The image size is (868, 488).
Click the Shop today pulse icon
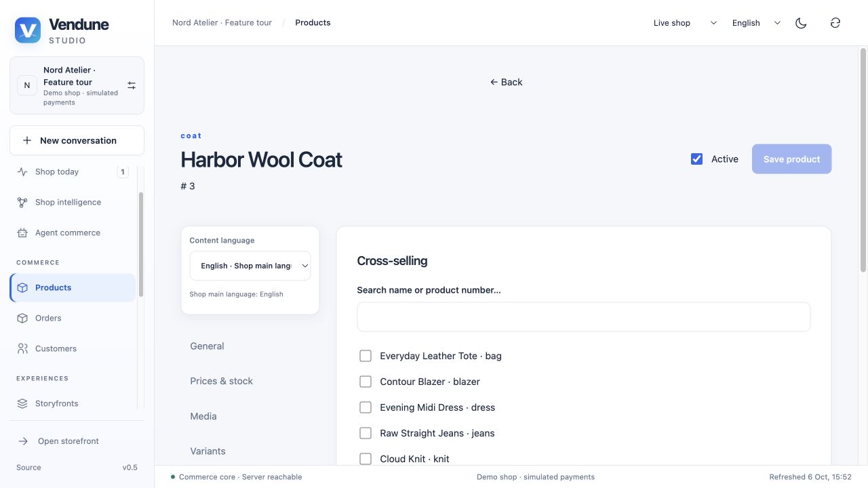pos(22,171)
